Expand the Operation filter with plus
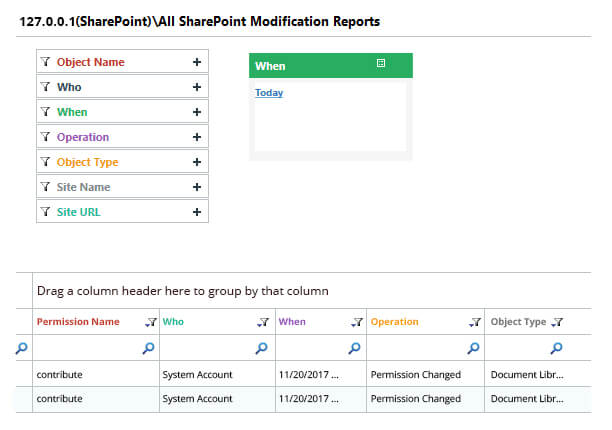 click(x=197, y=137)
